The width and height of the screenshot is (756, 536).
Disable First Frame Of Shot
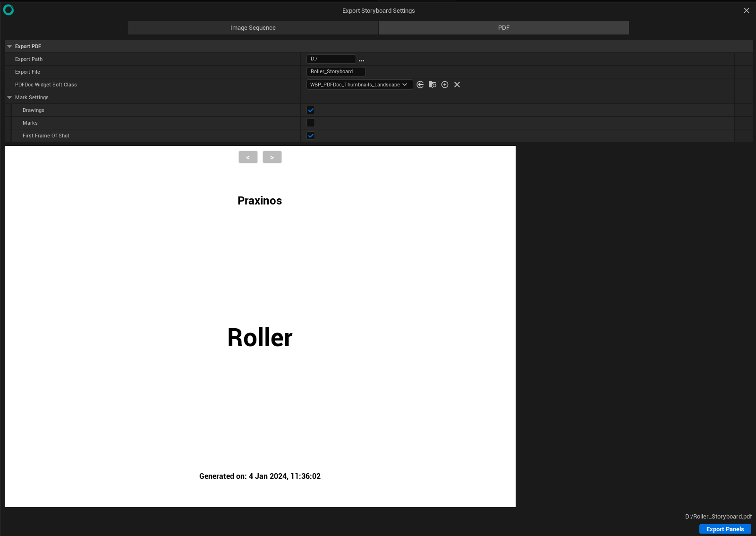click(x=310, y=136)
